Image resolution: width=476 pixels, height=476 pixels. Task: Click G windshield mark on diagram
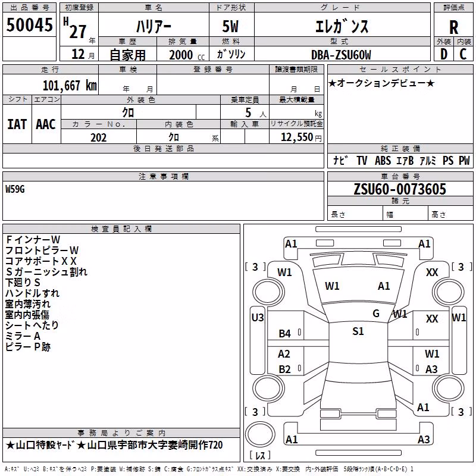pos(376,313)
